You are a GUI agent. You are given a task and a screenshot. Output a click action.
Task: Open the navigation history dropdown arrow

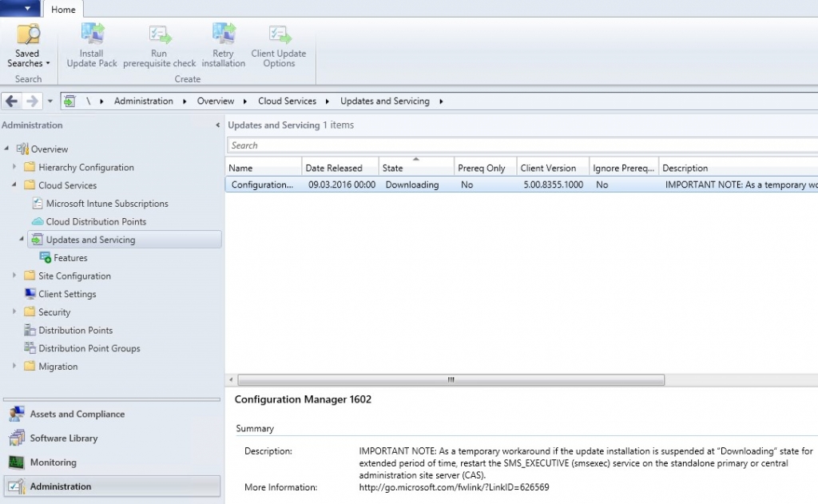pos(50,101)
